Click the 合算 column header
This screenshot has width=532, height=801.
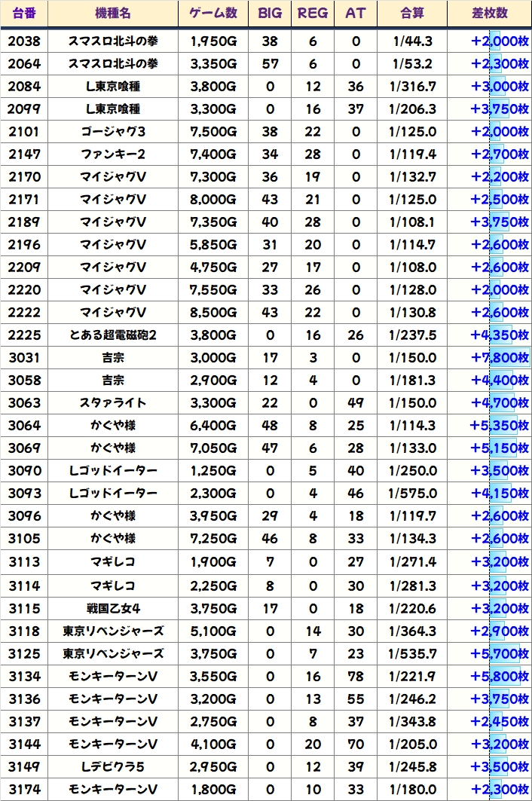[412, 14]
